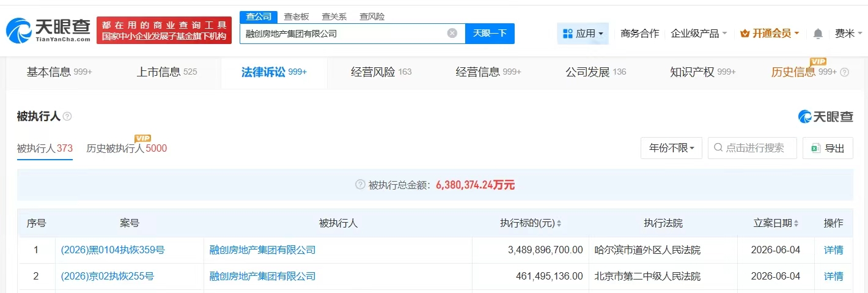This screenshot has width=868, height=293.
Task: Select the 查老板 search tab
Action: 296,17
